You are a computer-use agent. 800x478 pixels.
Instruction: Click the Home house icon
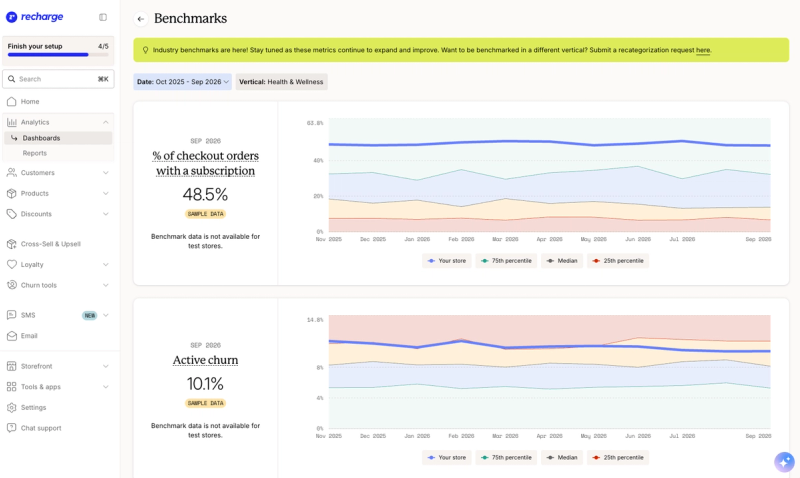11,102
